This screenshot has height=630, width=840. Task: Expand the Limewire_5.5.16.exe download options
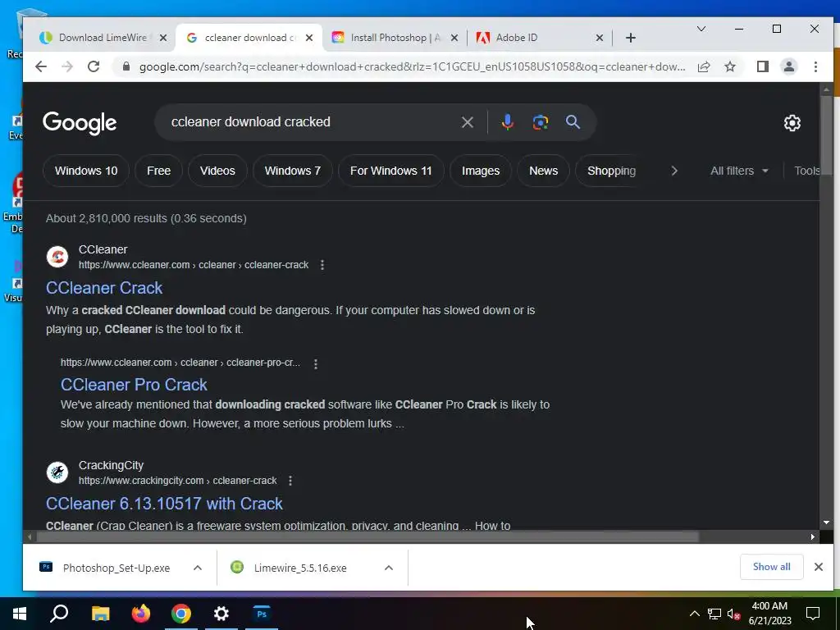389,568
